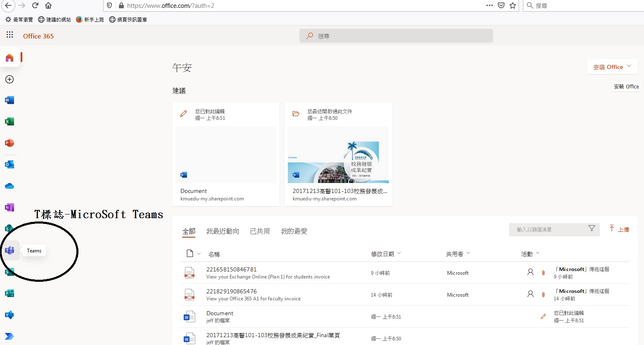Screen dimensions: 644x345
Task: Launch Excel from the left sidebar
Action: coord(9,121)
